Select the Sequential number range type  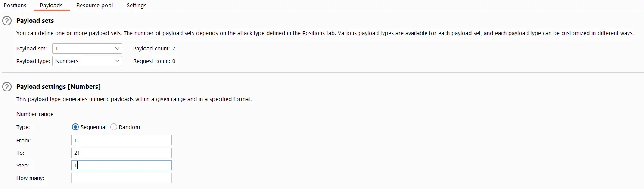pos(75,127)
